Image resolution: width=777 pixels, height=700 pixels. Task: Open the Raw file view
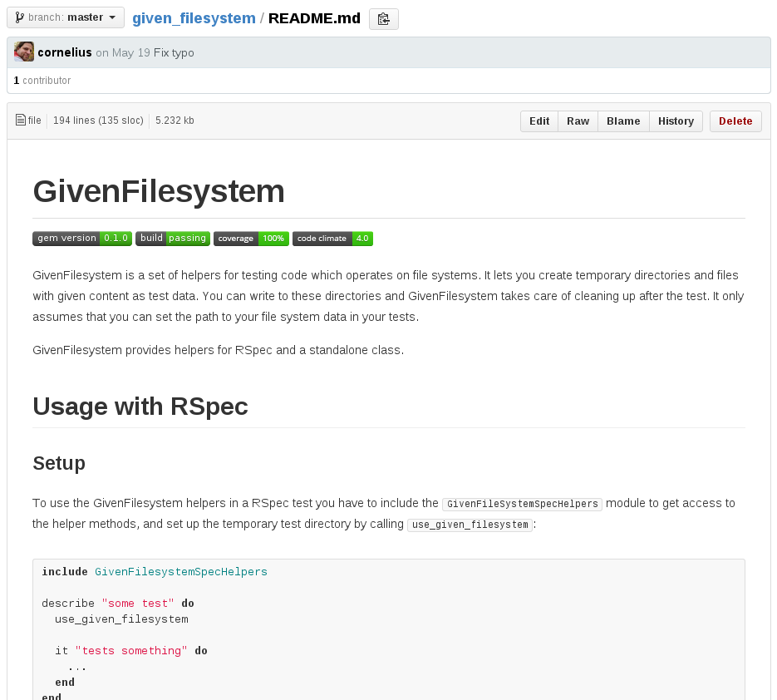point(578,121)
